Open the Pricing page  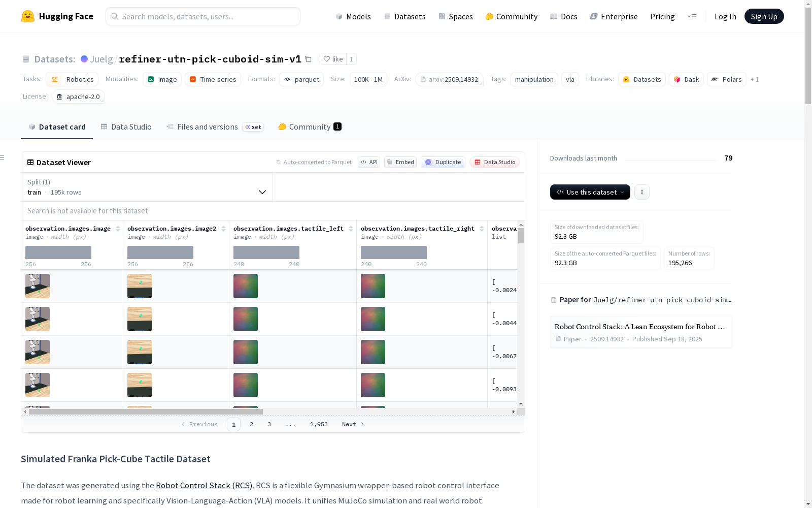[662, 16]
